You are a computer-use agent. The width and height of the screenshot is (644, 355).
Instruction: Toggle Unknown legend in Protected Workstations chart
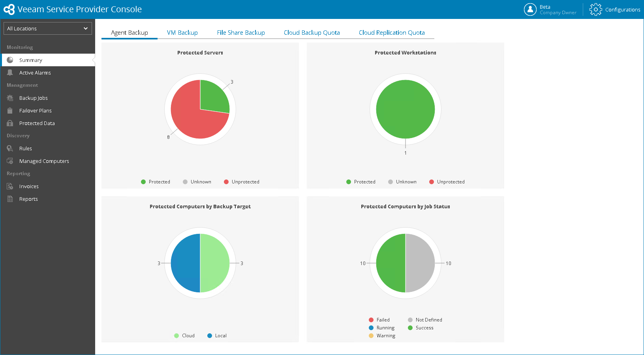coord(402,182)
